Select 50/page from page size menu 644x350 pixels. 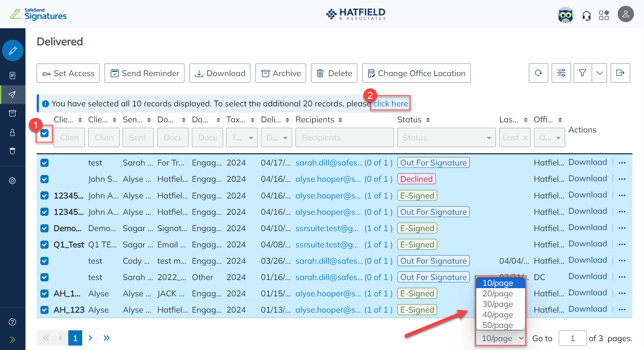click(497, 325)
